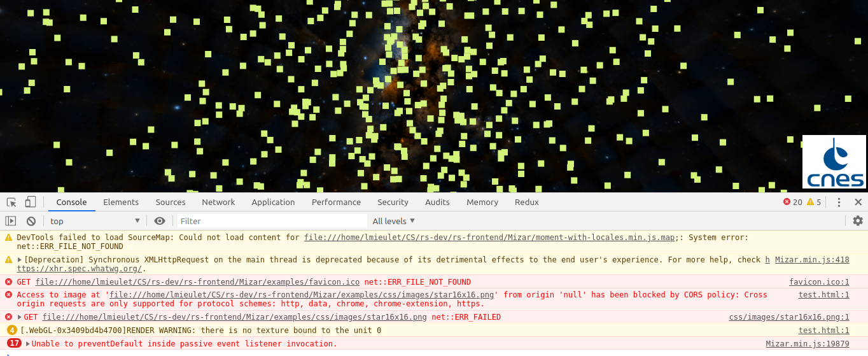Open the Redux tab
The image size is (868, 356).
click(527, 202)
